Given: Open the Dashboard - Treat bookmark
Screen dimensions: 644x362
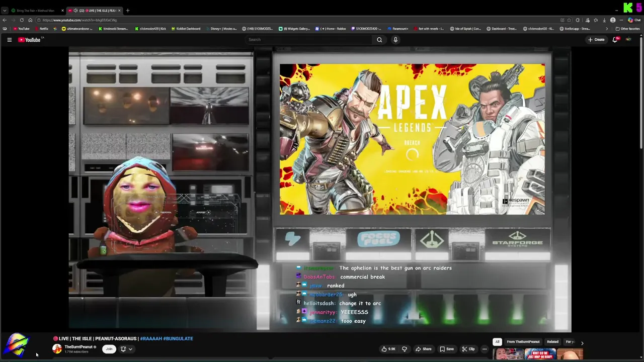Looking at the screenshot, I should point(501,29).
